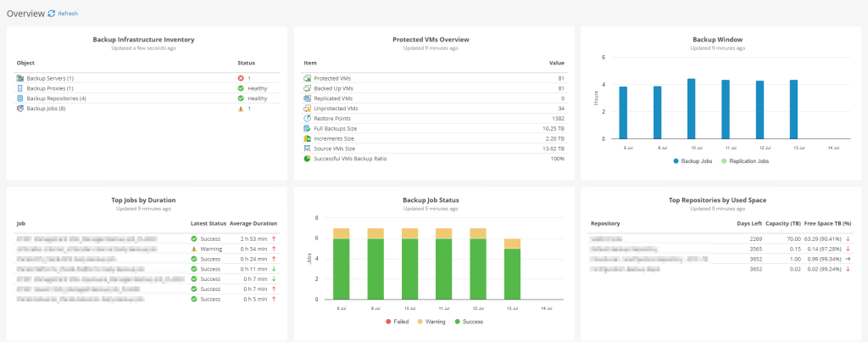
Task: Click the Restore Points icon
Action: tap(308, 118)
